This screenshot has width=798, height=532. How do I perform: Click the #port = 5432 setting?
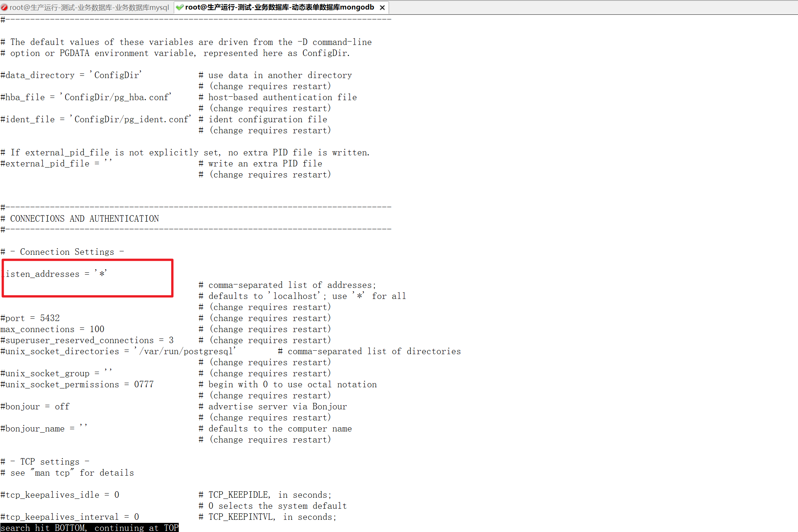30,318
